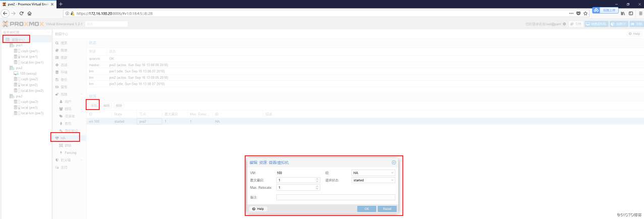Open Help from the edit resource dialog
This screenshot has height=219, width=644.
coord(258,208)
